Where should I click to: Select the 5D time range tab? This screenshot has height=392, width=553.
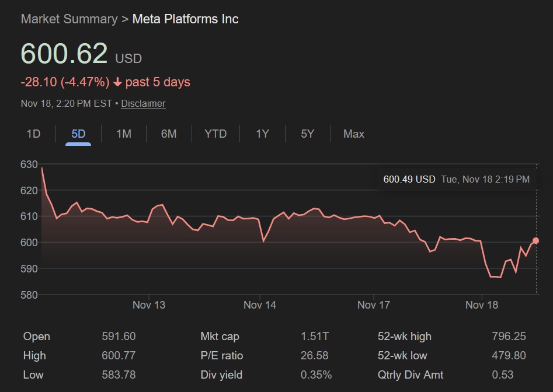point(78,134)
